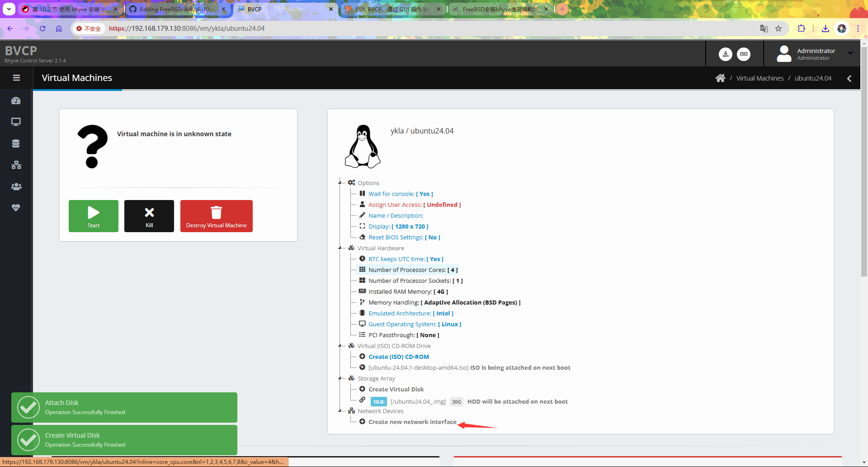Open the dashboard gauge icon in sidebar

pyautogui.click(x=16, y=100)
